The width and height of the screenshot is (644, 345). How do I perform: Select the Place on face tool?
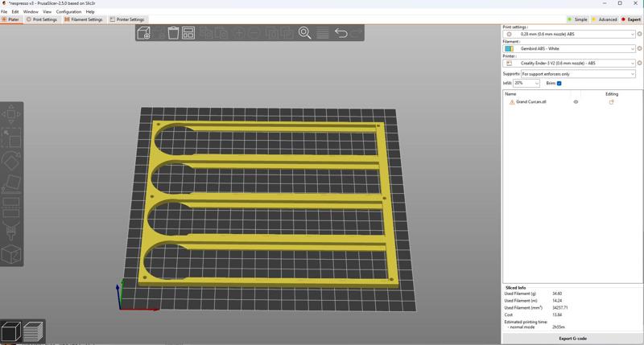pos(11,184)
